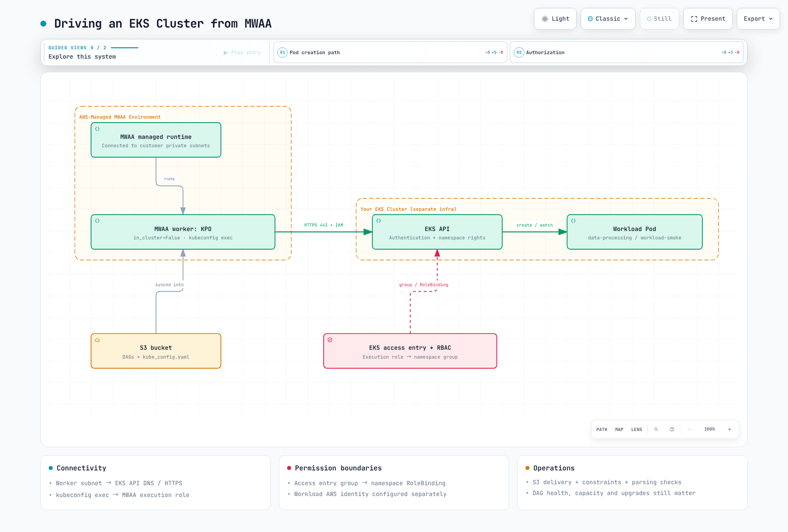Click the fullscreen icon in Present button
788x532 pixels.
694,19
